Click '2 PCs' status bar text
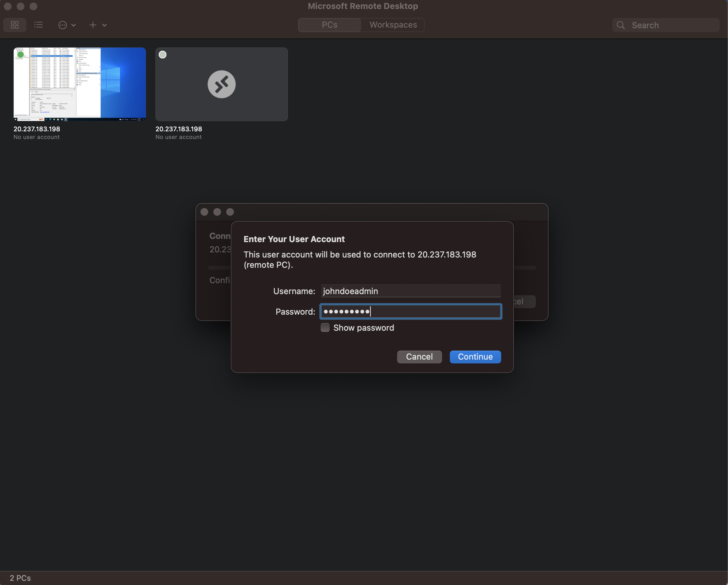 click(x=20, y=578)
